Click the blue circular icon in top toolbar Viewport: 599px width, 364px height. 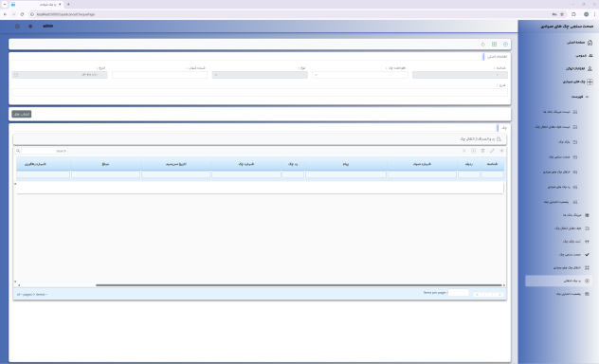point(505,45)
